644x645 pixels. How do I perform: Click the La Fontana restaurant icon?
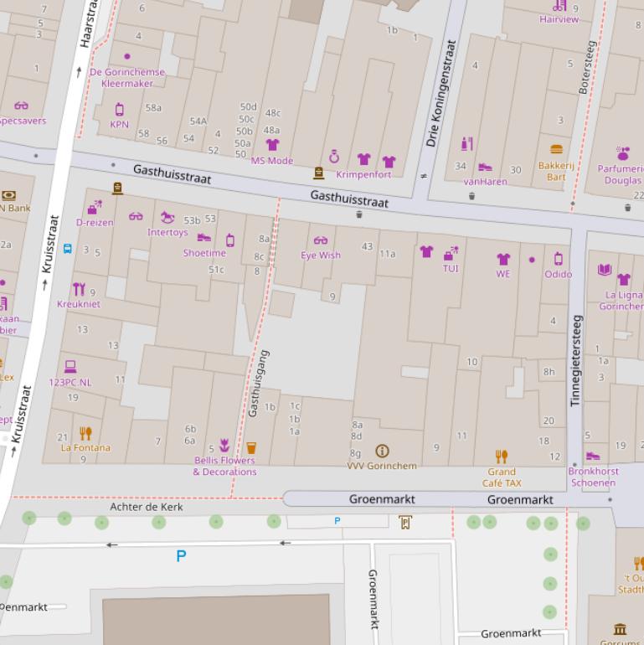coord(85,433)
